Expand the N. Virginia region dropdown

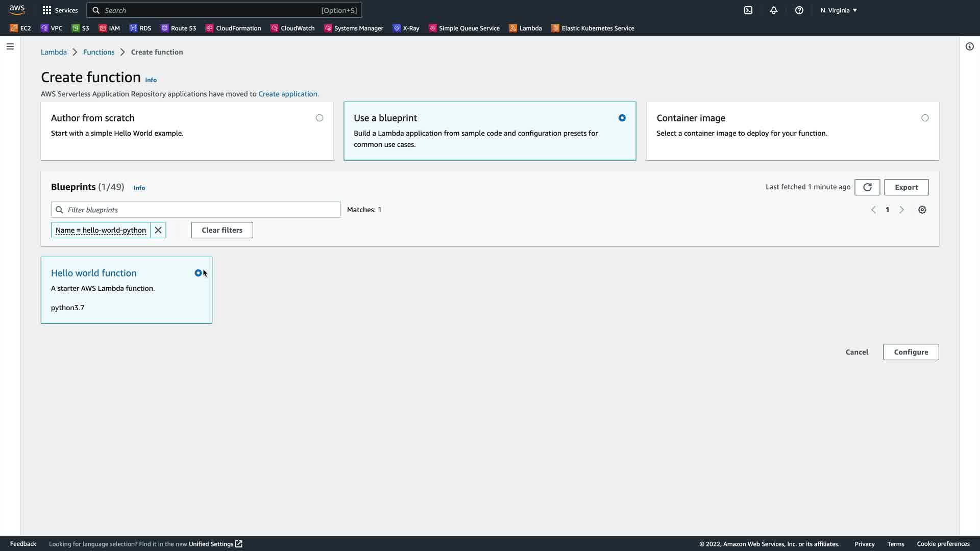click(x=839, y=10)
